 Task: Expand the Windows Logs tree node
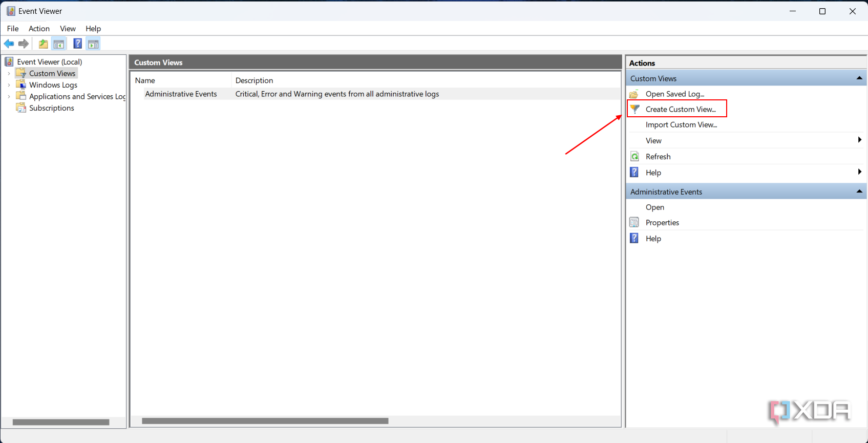pyautogui.click(x=9, y=85)
